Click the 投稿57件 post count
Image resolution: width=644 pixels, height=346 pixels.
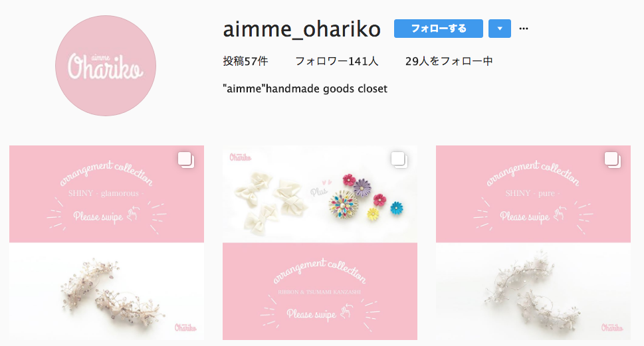coord(245,61)
